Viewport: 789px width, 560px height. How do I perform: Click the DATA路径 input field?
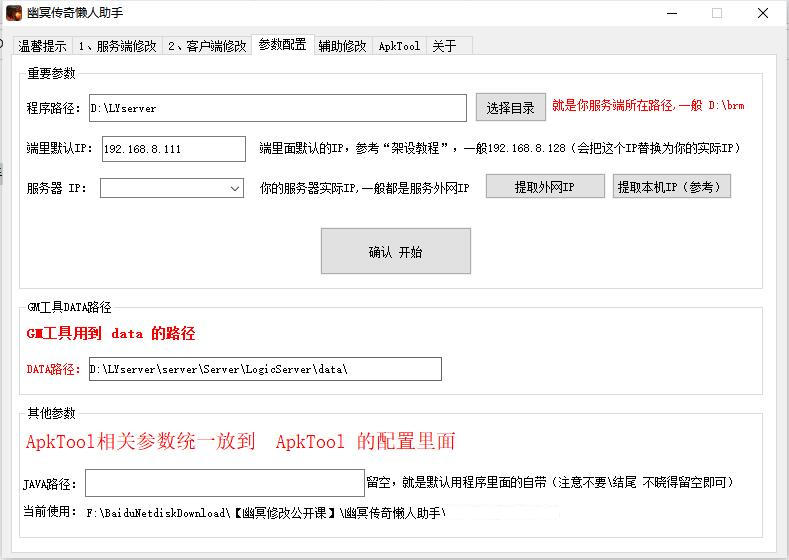pyautogui.click(x=264, y=369)
